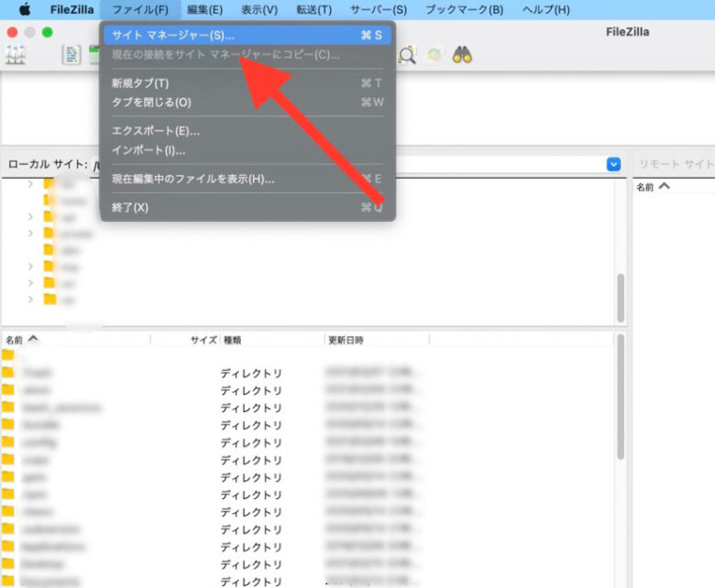The image size is (715, 588).
Task: Click the binoculars file search icon
Action: tap(462, 55)
